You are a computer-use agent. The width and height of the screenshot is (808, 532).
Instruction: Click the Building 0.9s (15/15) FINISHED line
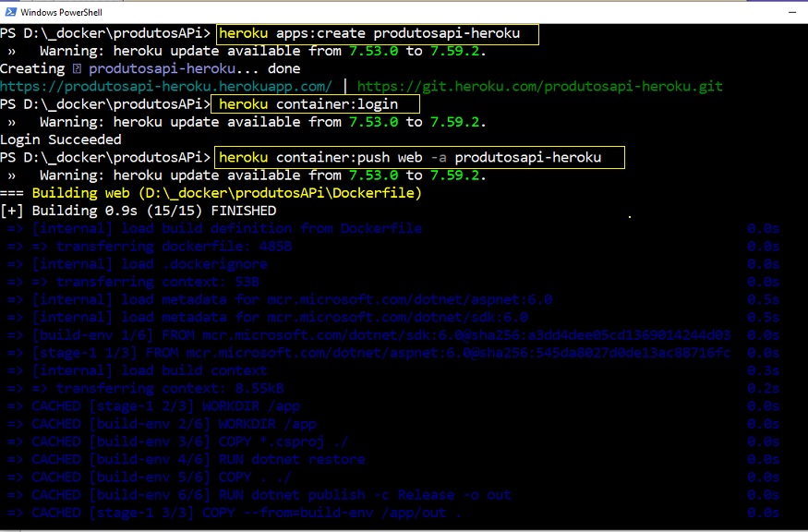(139, 211)
